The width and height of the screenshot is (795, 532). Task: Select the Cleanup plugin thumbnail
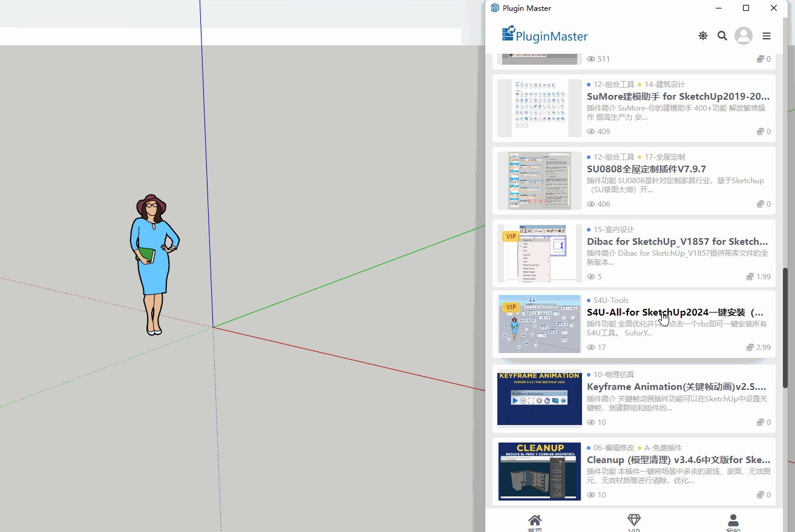540,472
